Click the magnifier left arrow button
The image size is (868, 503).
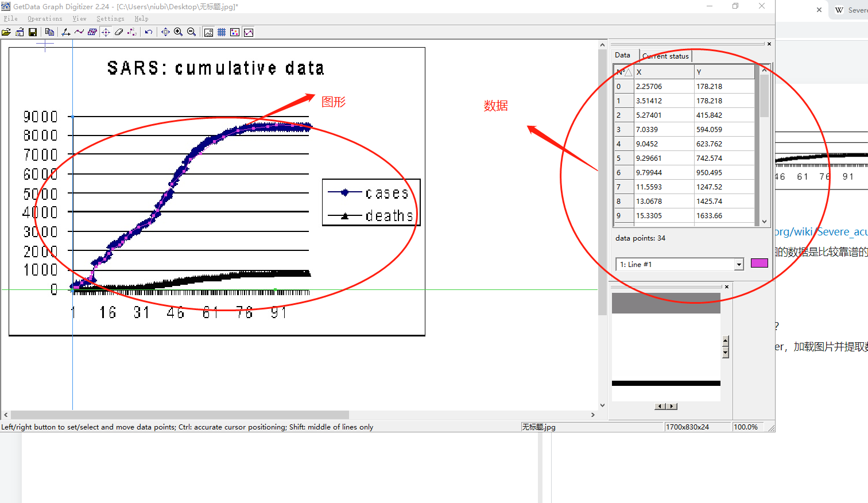click(x=660, y=406)
